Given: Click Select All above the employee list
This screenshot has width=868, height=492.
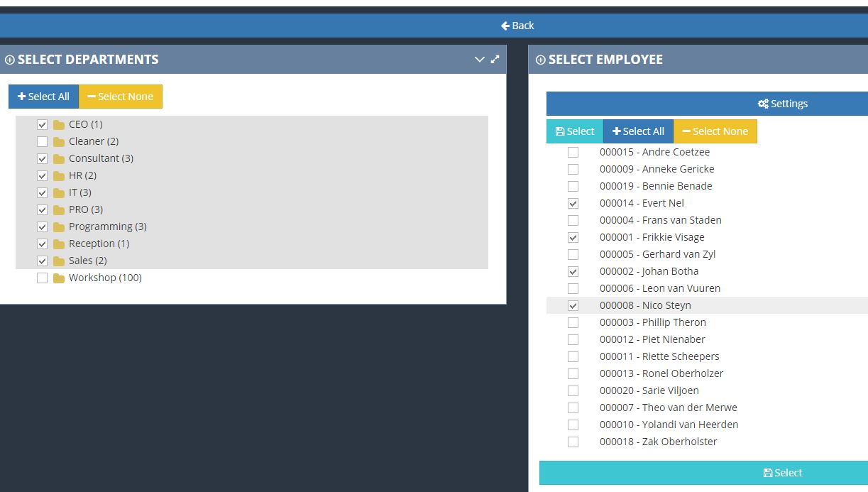Looking at the screenshot, I should tap(638, 131).
